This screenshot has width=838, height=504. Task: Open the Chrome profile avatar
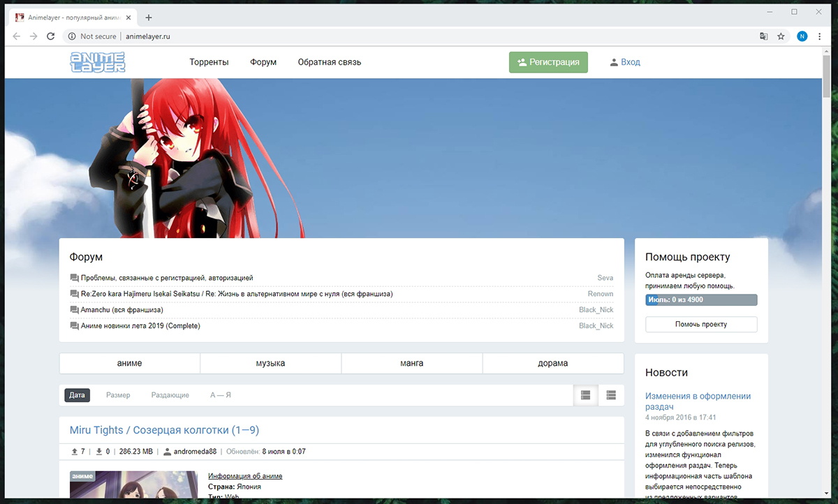tap(802, 36)
